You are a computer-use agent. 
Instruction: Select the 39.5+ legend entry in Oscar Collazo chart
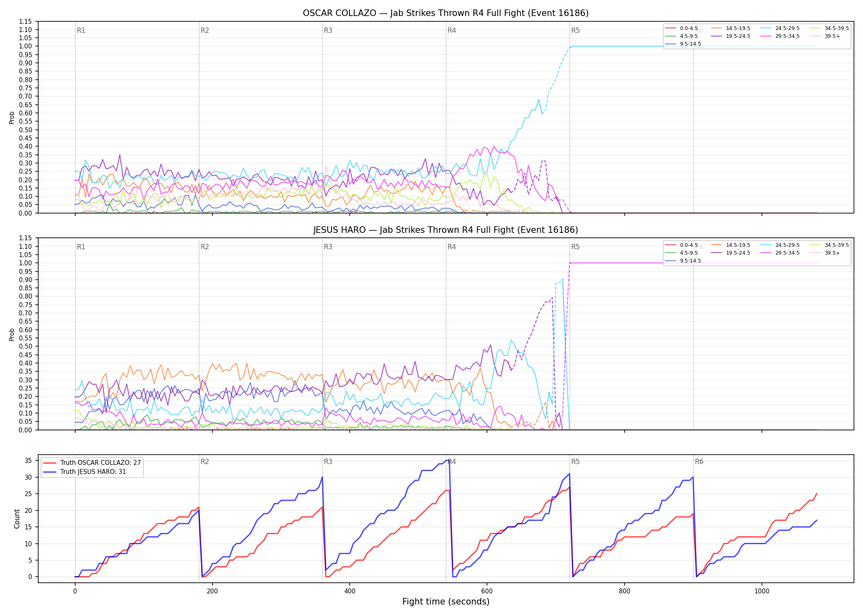[x=825, y=36]
